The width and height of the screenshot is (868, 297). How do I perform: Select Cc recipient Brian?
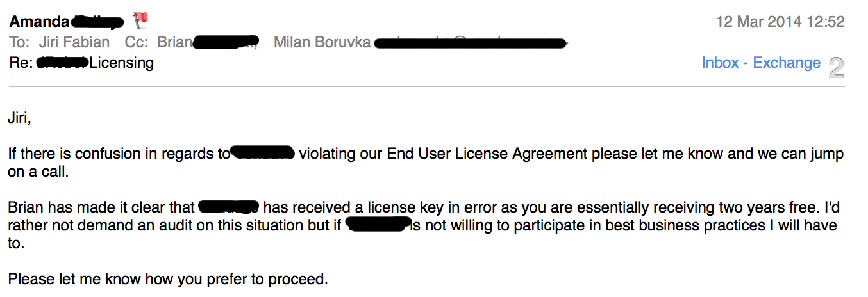pos(174,42)
